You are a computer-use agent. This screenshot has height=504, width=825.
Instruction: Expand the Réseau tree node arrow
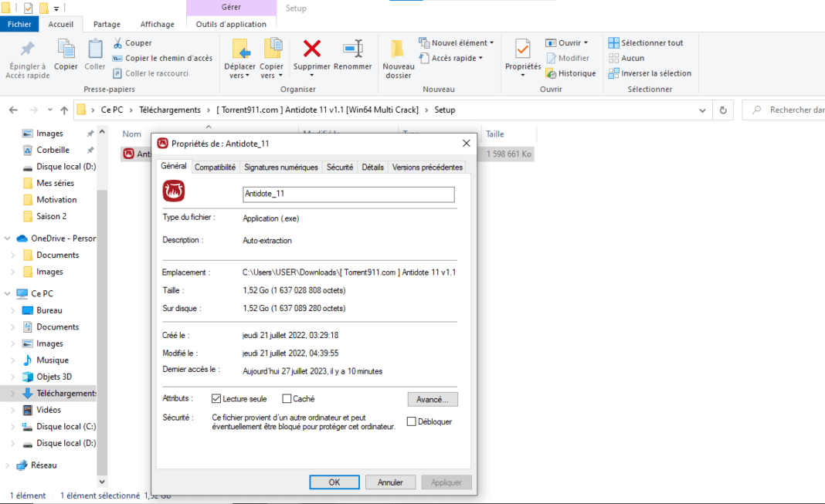(8, 465)
